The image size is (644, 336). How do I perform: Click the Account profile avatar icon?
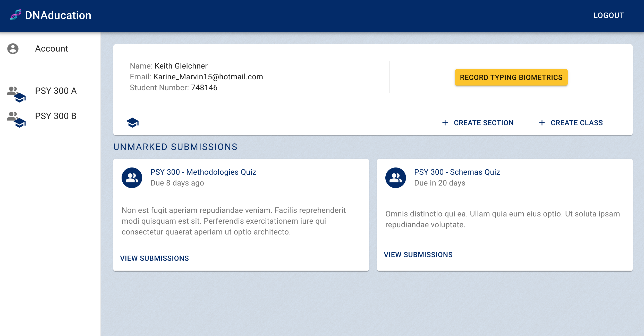13,49
